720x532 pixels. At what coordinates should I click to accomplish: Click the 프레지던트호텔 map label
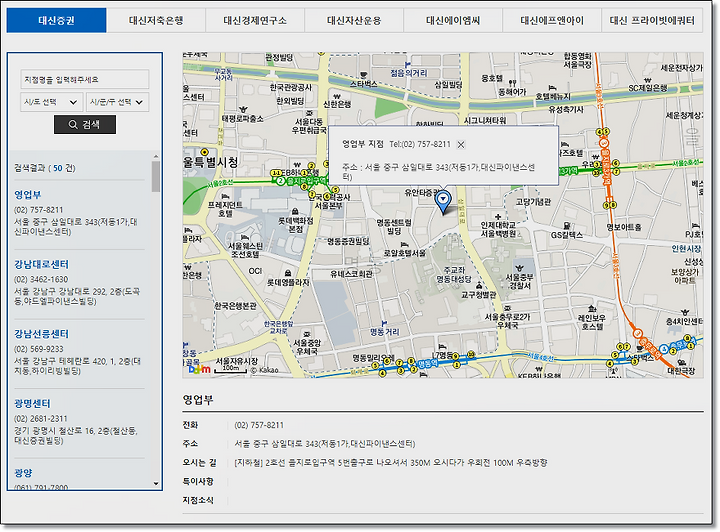point(225,209)
